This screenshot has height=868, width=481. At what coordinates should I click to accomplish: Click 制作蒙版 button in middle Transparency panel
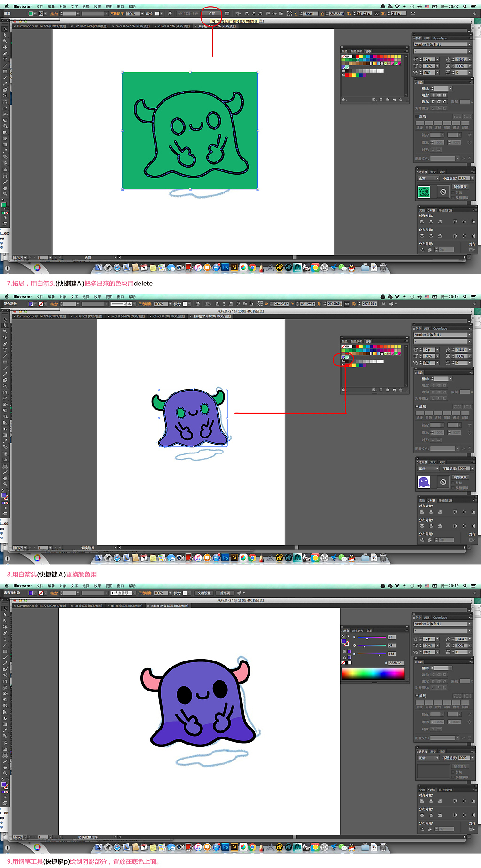[460, 477]
